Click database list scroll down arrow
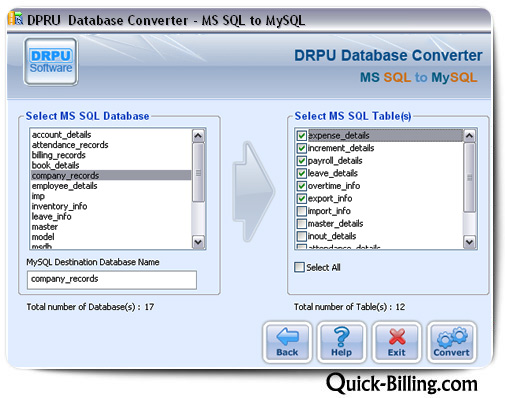The height and width of the screenshot is (398, 505). coord(198,242)
